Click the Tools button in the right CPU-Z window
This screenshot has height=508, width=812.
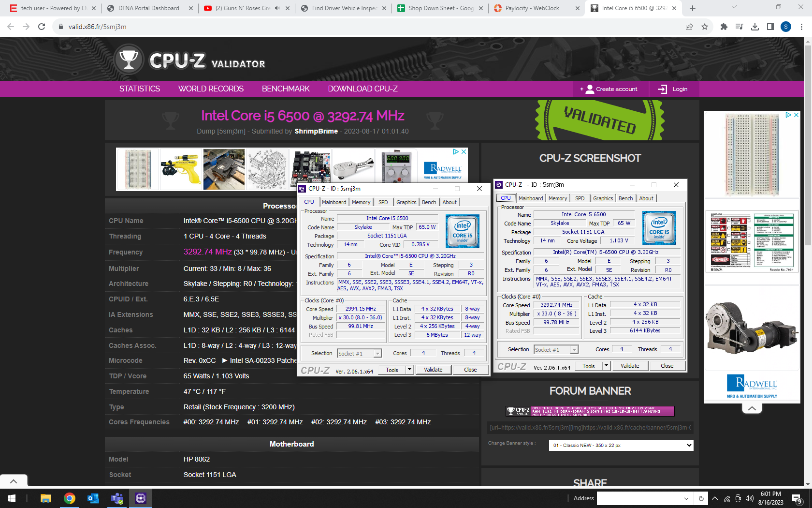point(589,366)
